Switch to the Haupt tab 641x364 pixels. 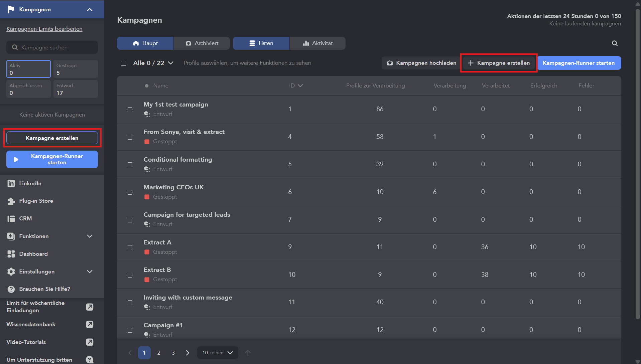(x=145, y=43)
